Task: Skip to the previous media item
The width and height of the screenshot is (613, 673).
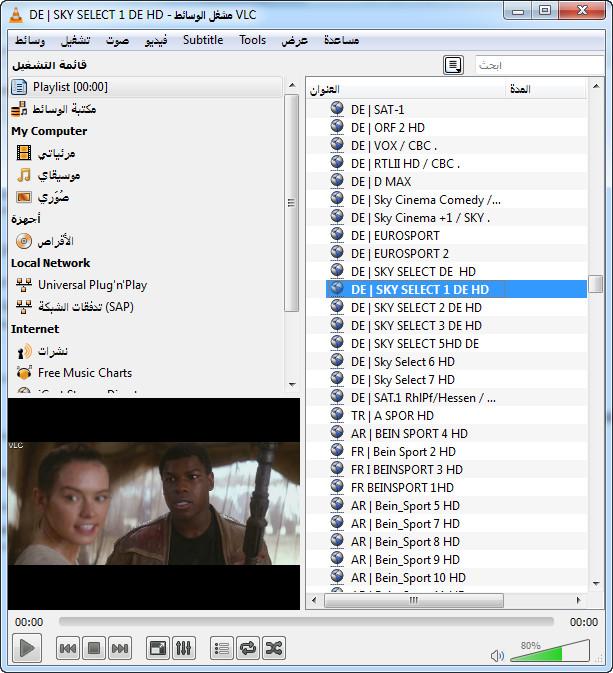Action: [68, 648]
